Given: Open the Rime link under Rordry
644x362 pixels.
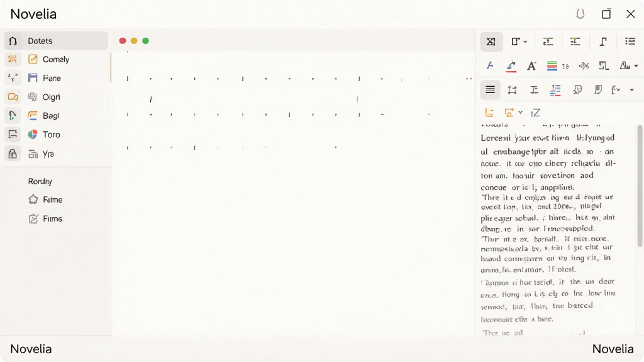Looking at the screenshot, I should point(53,200).
